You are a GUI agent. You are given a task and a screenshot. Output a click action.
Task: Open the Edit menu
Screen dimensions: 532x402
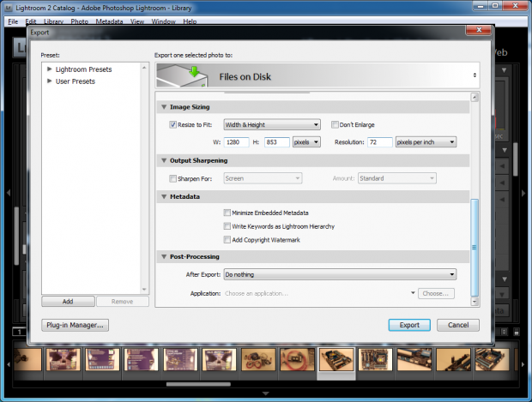[x=31, y=21]
